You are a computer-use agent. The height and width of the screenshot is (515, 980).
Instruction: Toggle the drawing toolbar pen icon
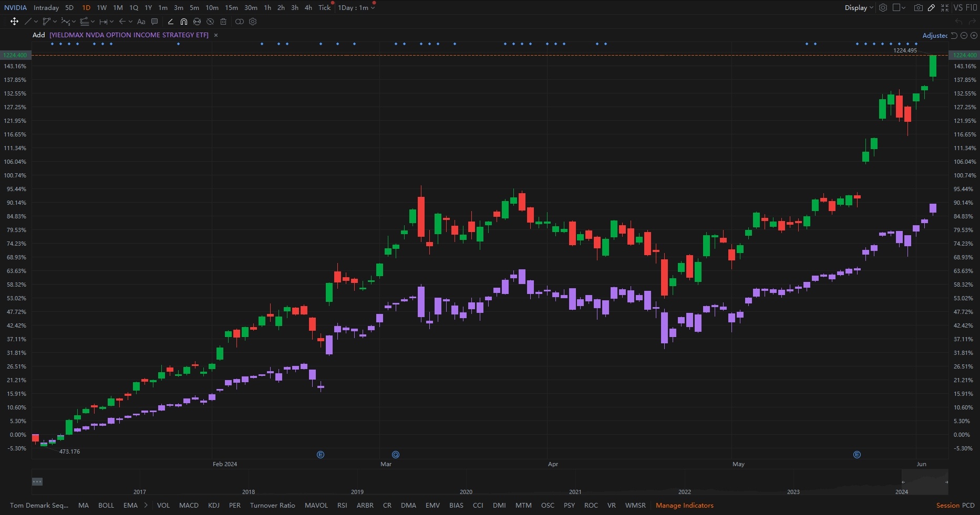(931, 7)
